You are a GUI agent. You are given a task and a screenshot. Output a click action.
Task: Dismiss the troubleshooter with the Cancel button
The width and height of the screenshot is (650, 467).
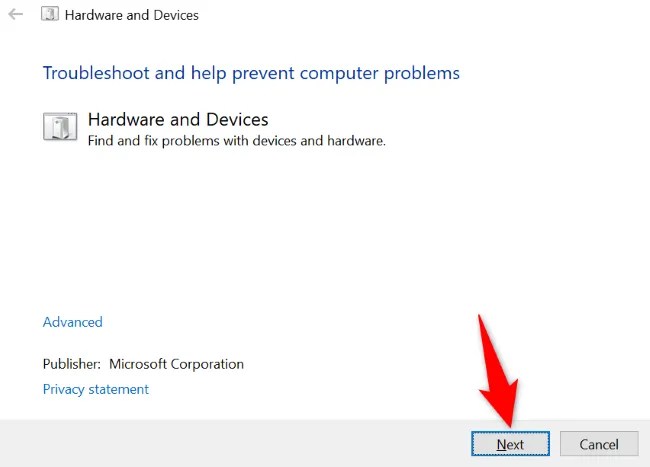599,444
